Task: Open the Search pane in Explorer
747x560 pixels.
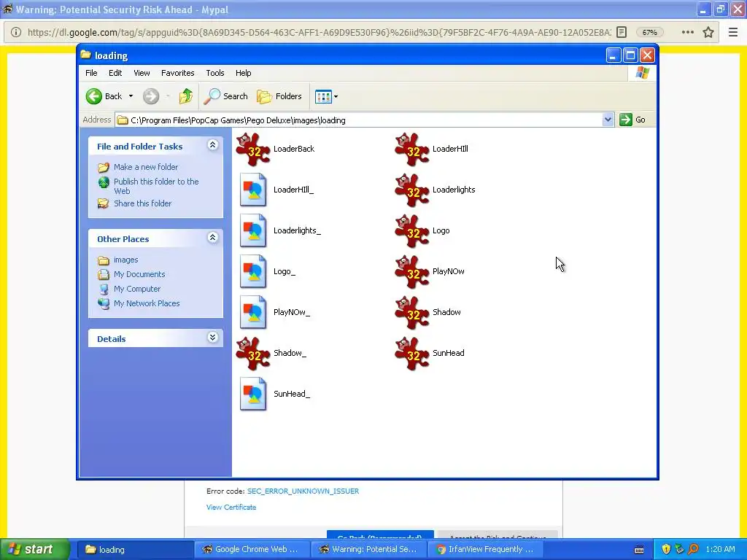Action: click(226, 96)
